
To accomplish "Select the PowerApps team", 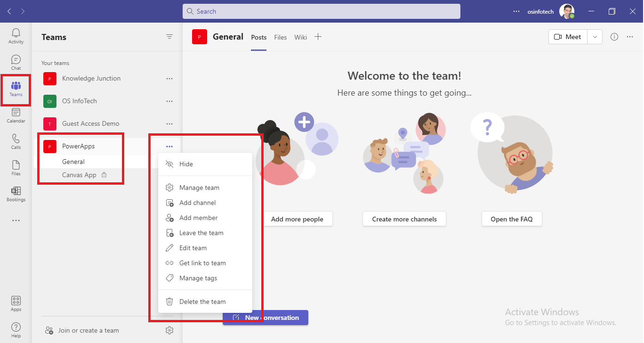I will (79, 147).
